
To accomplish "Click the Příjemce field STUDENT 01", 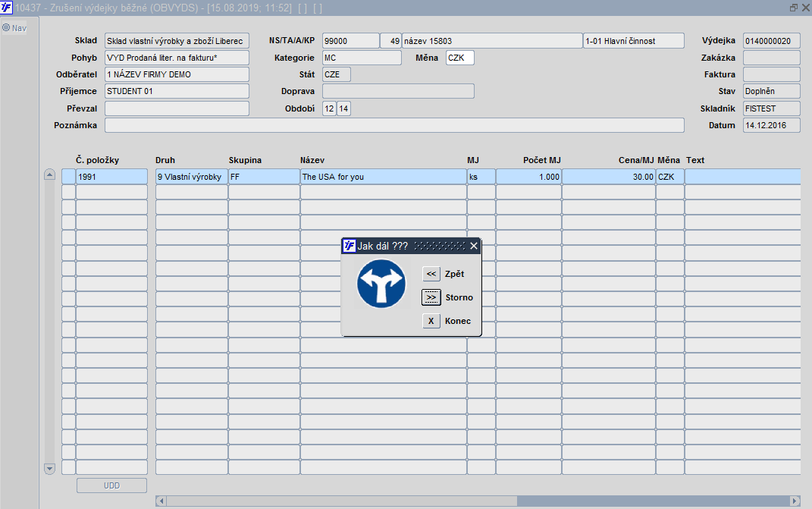I will tap(177, 91).
